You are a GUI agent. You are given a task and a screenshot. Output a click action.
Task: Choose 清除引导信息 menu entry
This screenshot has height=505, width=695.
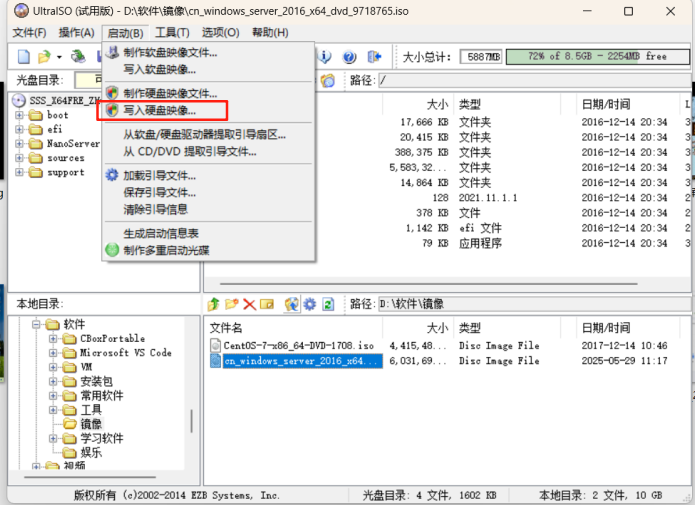(x=208, y=209)
